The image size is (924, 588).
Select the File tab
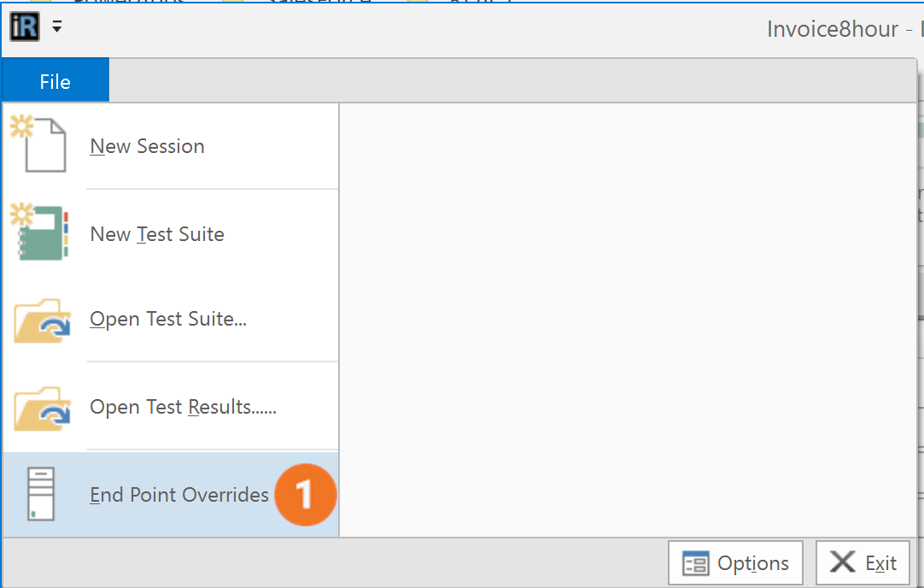click(x=56, y=82)
